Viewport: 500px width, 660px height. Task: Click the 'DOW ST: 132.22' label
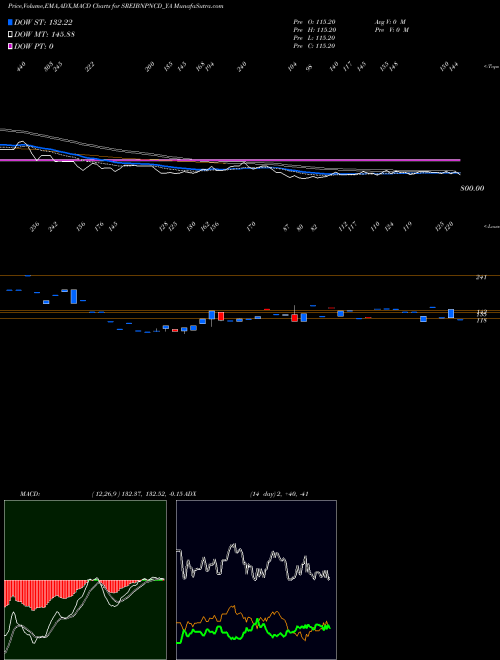click(43, 22)
